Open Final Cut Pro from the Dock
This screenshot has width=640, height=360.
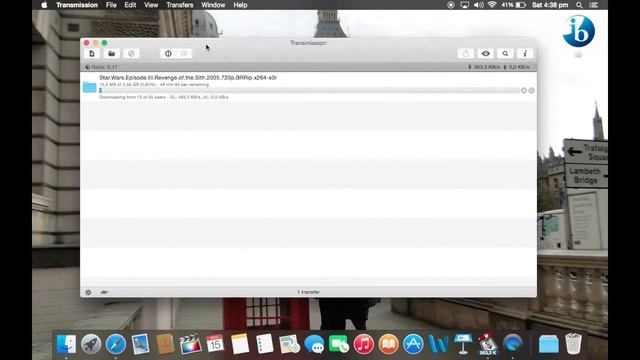click(x=190, y=344)
